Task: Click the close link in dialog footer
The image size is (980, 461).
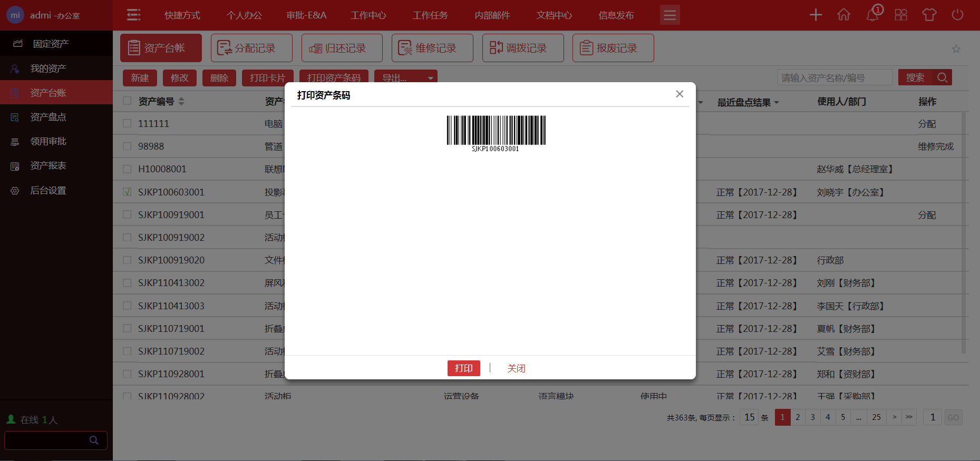Action: pos(516,368)
